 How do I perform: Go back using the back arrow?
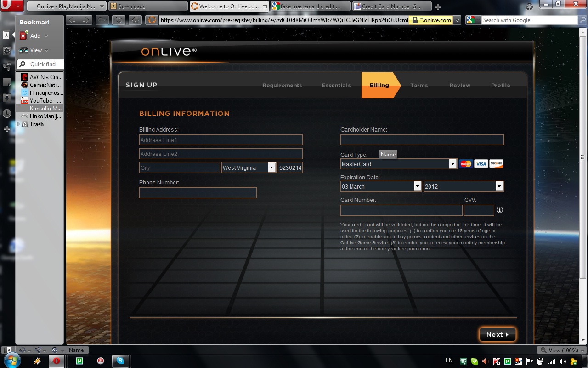coord(72,20)
